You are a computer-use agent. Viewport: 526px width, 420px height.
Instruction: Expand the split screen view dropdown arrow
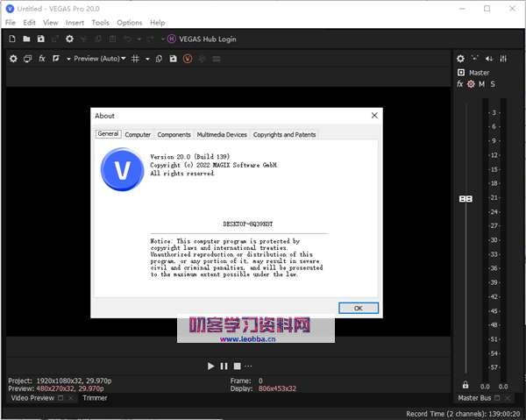coord(68,59)
